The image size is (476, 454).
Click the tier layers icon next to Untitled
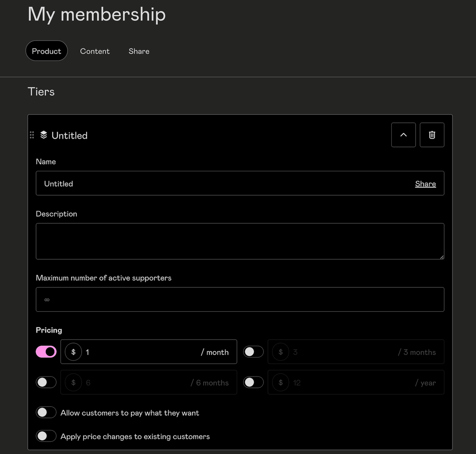point(44,135)
